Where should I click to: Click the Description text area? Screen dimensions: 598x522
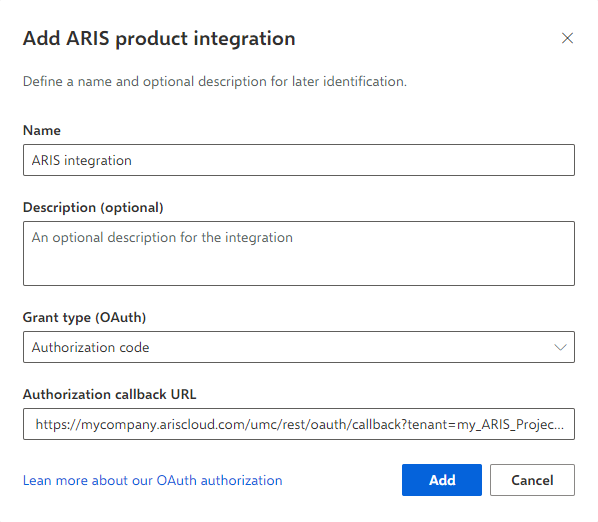pyautogui.click(x=299, y=254)
